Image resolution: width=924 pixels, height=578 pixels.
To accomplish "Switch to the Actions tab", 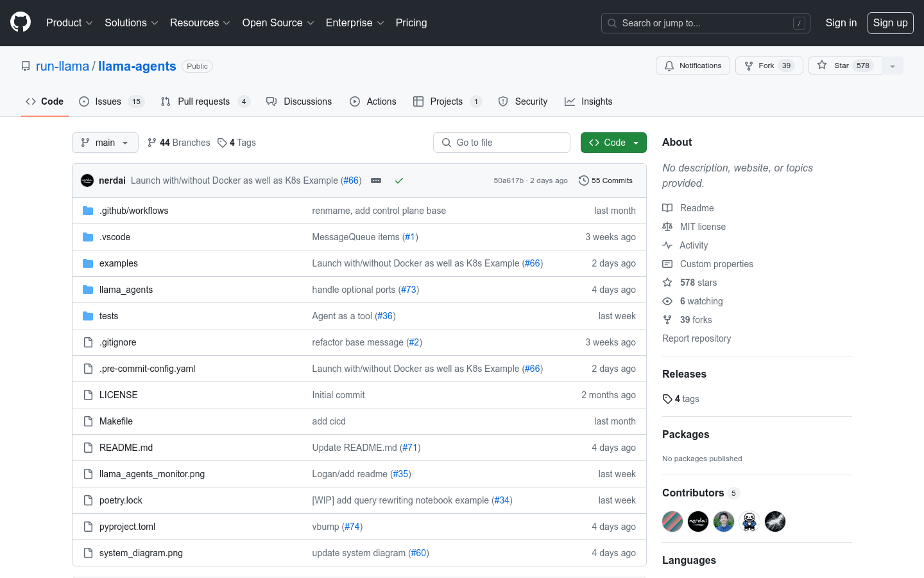I will click(373, 101).
